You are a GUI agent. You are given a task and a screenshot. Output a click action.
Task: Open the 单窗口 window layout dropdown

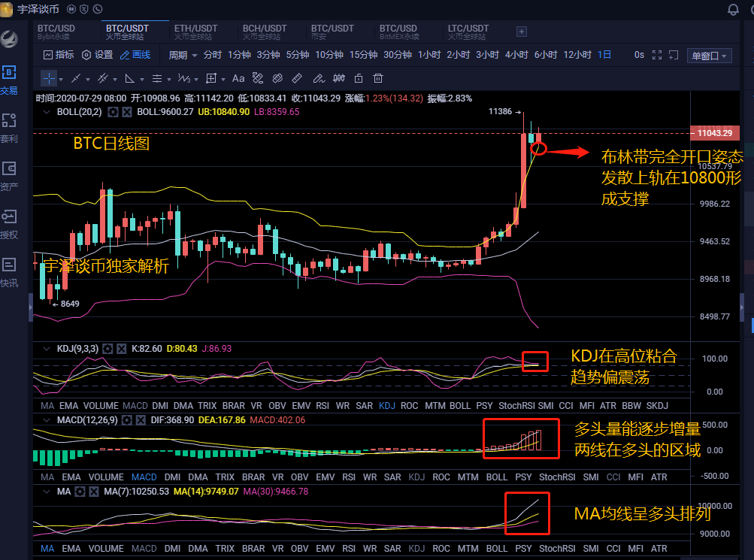[709, 55]
